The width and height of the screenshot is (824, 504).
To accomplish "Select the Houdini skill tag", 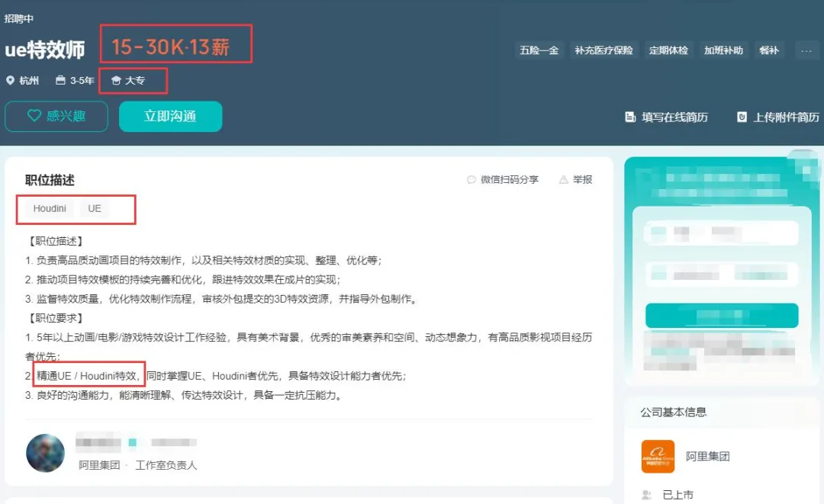I will point(49,207).
